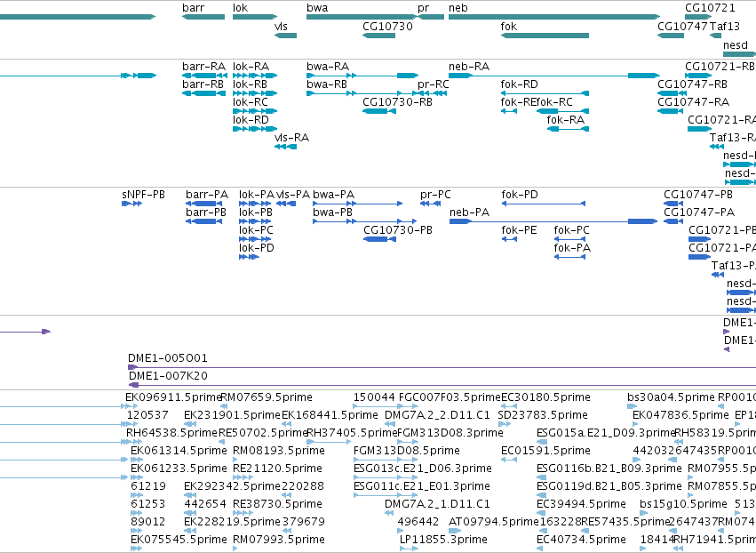Image resolution: width=756 pixels, height=553 pixels.
Task: Click the fok gene label
Action: coord(509,26)
